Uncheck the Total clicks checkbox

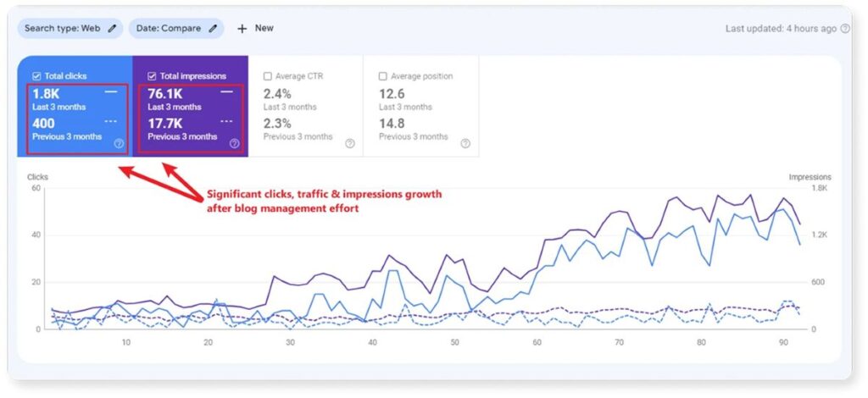pyautogui.click(x=36, y=76)
